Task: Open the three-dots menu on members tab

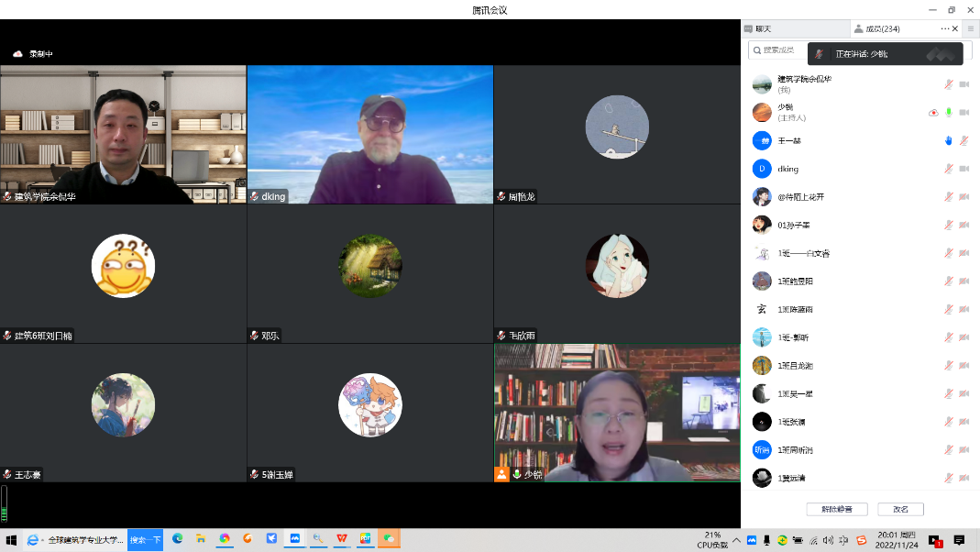Action: (x=945, y=29)
